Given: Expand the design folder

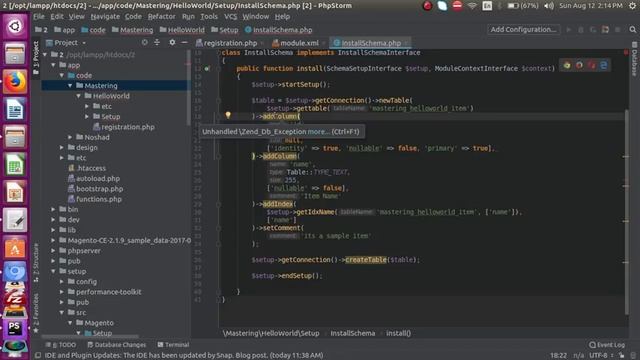Looking at the screenshot, I should (x=62, y=147).
